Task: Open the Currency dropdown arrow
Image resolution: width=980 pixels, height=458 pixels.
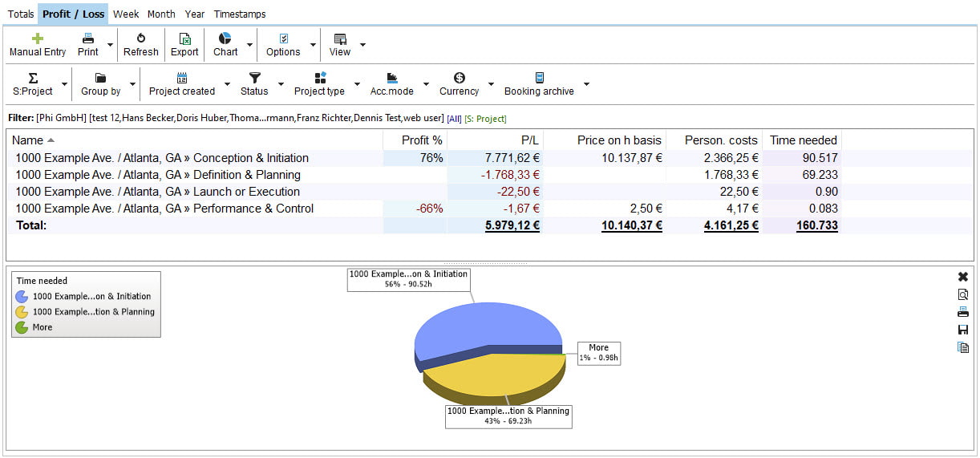Action: [491, 84]
